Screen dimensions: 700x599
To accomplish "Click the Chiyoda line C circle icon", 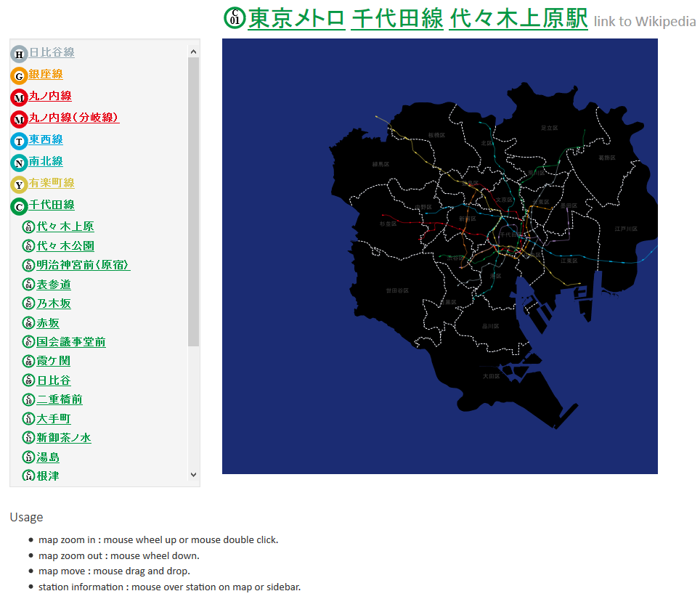I will pyautogui.click(x=19, y=206).
